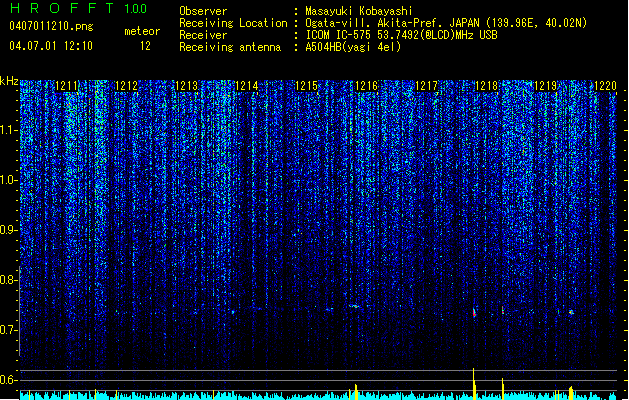Click the orange meteor echo below 1219
This screenshot has width=629, height=400.
[571, 312]
